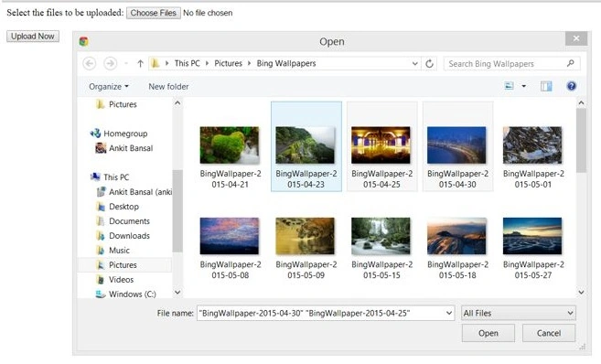This screenshot has height=364, width=601.
Task: Open the Downloads folder in sidebar
Action: coord(123,236)
